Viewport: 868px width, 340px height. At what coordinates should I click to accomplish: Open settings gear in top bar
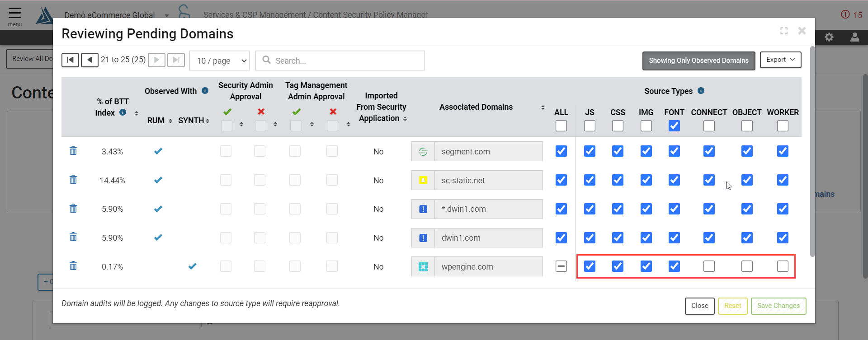click(x=829, y=37)
